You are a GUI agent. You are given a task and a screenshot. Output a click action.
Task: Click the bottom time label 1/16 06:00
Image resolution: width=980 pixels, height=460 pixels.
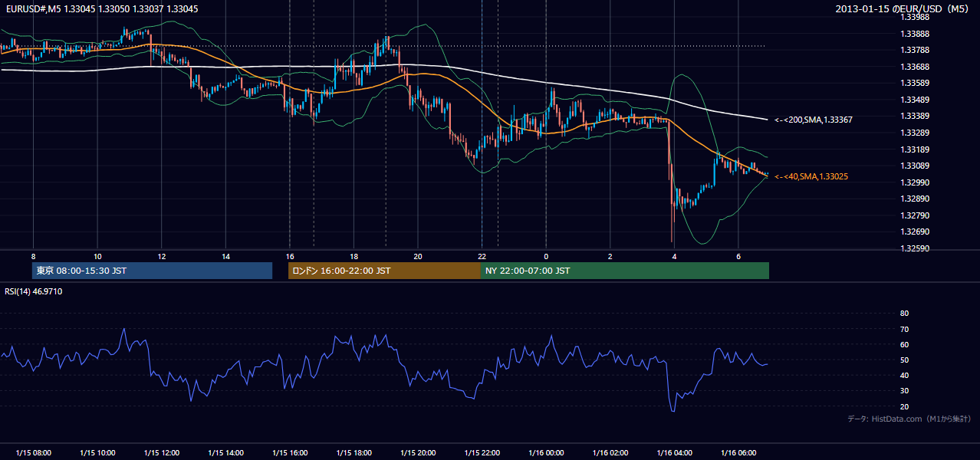[738, 453]
